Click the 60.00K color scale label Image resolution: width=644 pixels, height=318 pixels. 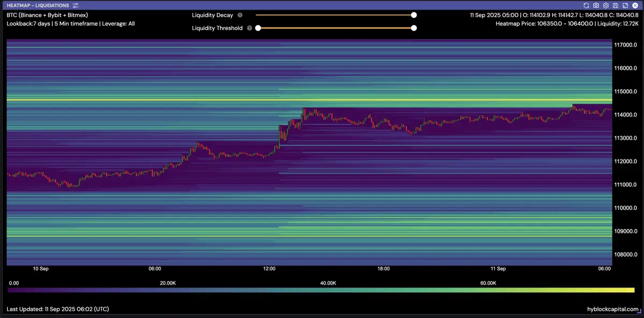(x=488, y=283)
